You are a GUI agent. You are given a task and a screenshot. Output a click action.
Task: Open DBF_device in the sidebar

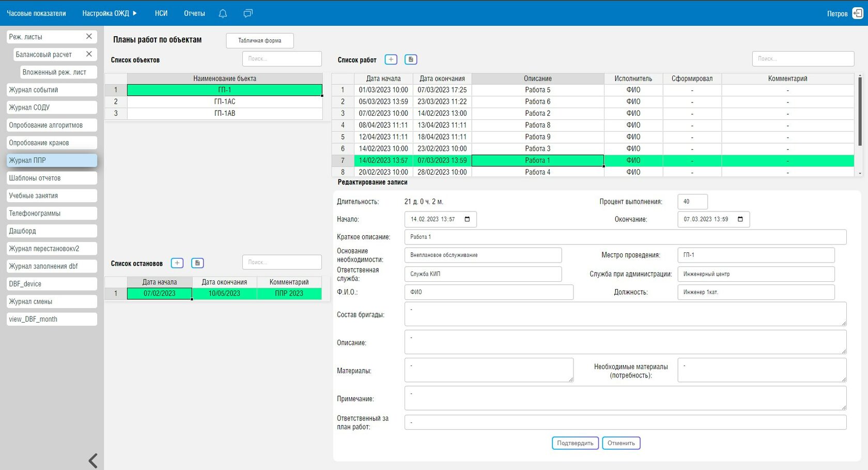point(52,283)
